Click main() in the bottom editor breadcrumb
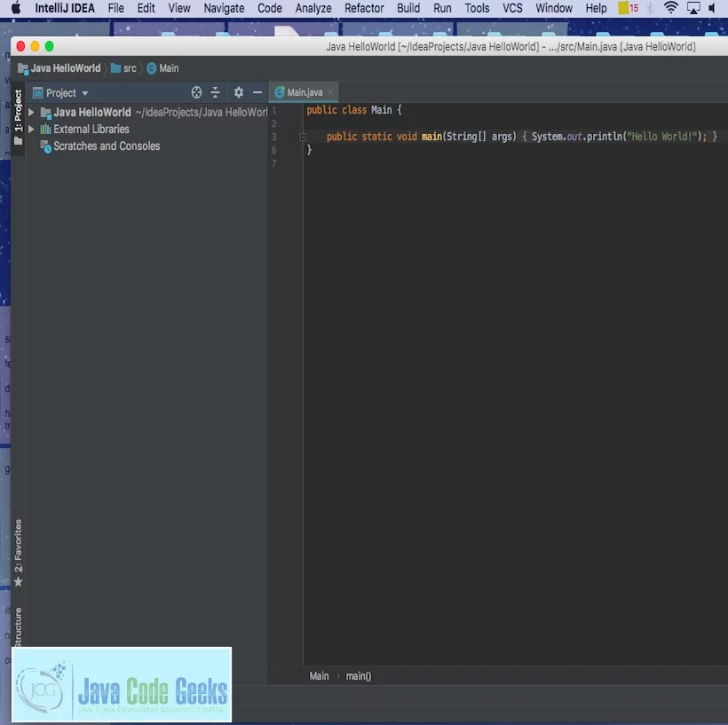The image size is (728, 725). (359, 676)
